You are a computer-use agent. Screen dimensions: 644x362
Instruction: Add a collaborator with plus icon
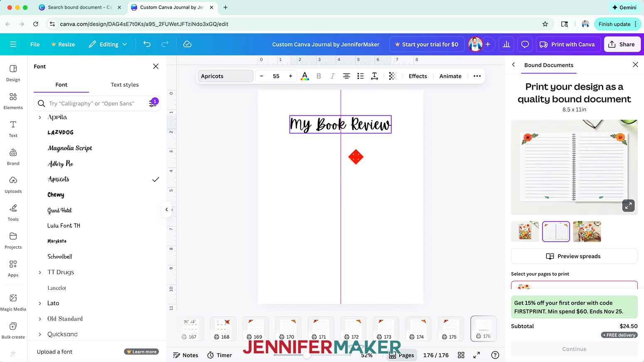(488, 44)
